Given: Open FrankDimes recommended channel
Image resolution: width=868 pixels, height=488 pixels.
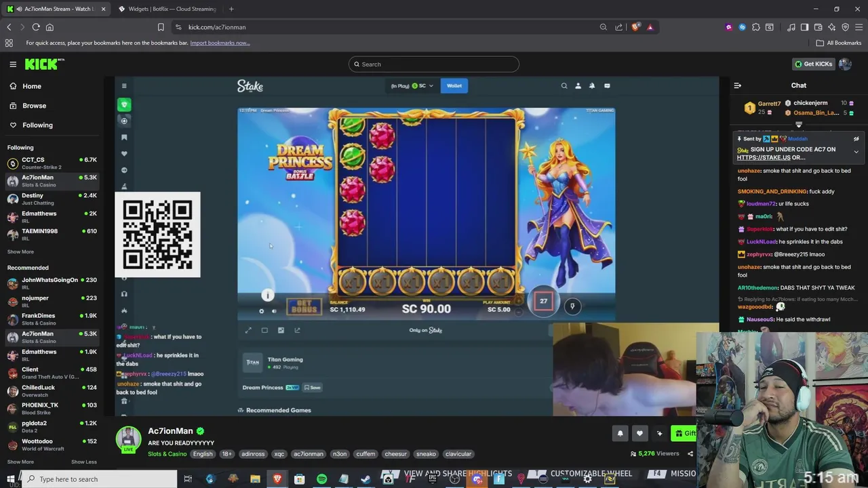Looking at the screenshot, I should tap(52, 319).
